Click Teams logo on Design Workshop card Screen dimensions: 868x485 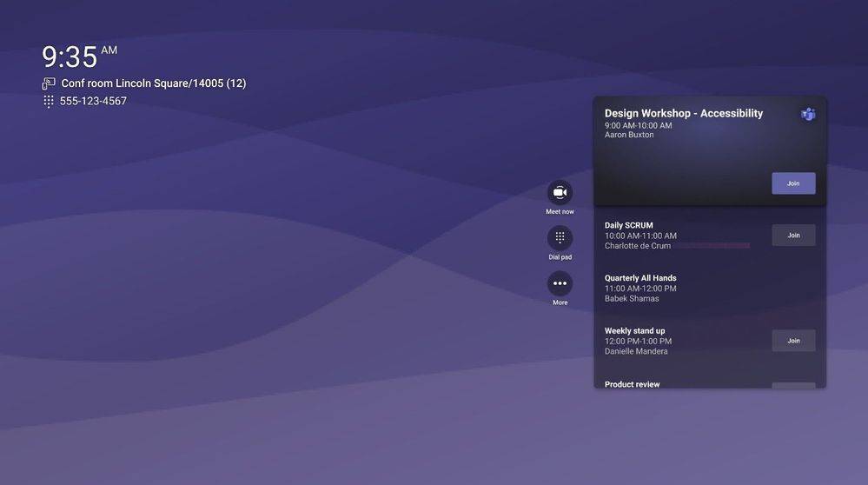[x=808, y=114]
